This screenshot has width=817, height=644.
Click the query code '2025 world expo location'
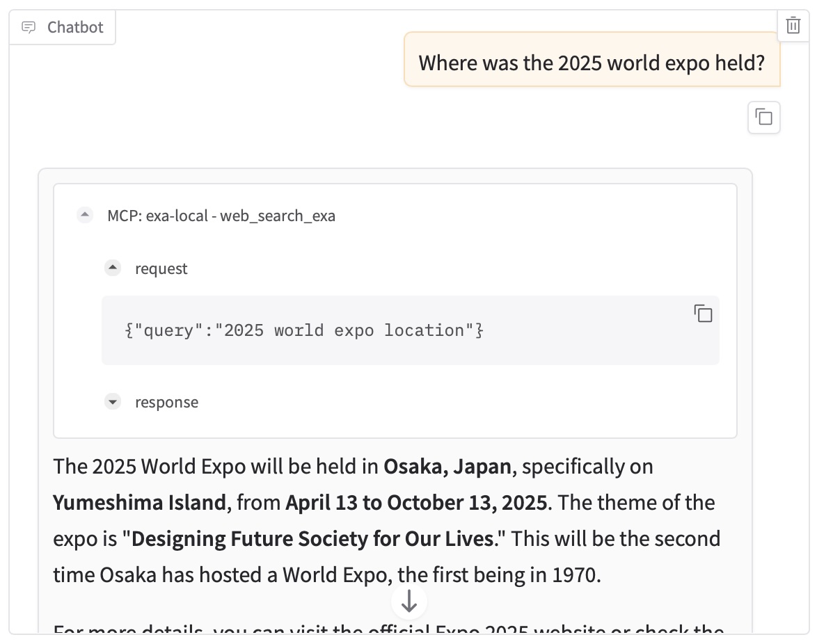tap(344, 330)
